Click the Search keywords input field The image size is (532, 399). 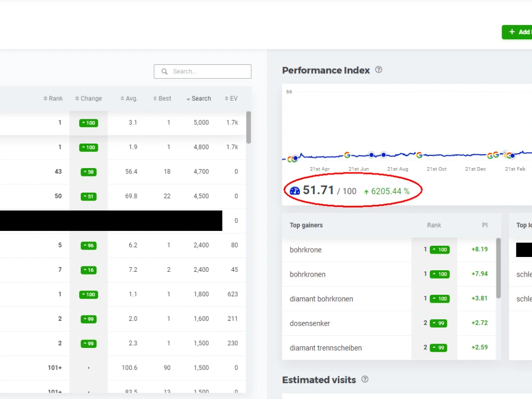(203, 72)
